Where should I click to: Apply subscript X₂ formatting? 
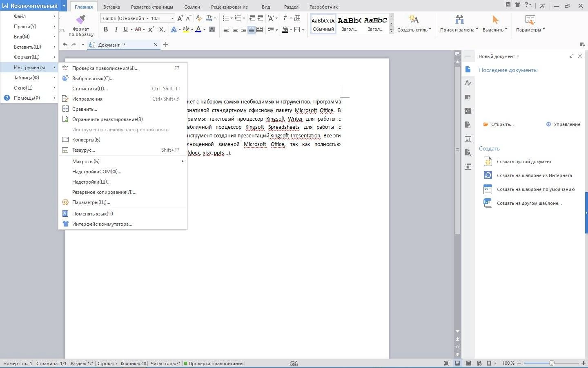[162, 29]
